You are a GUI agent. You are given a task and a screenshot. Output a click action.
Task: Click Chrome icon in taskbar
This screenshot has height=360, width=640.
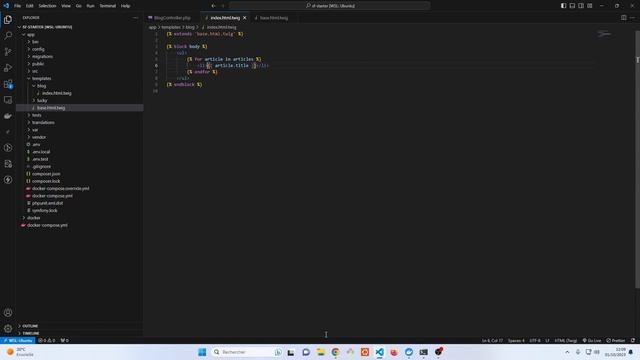tap(336, 352)
